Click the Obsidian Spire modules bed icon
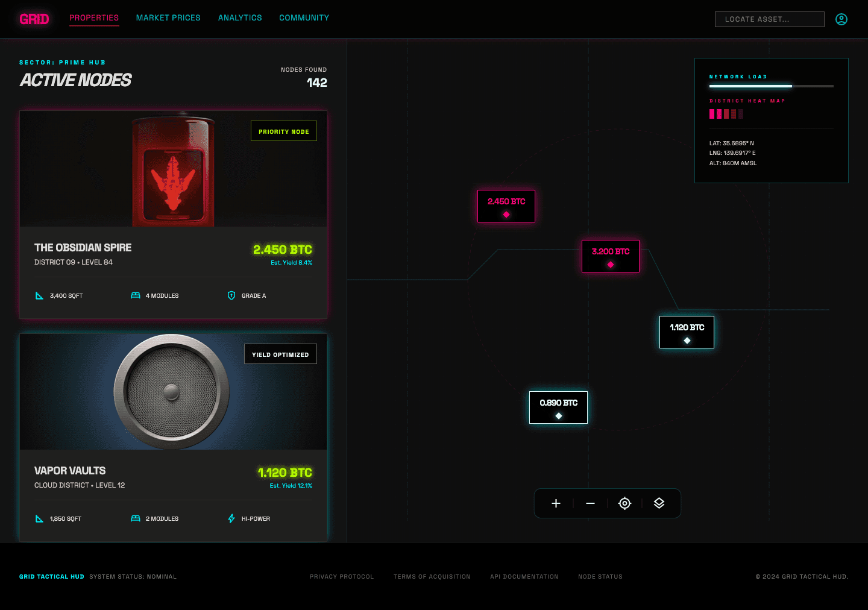The width and height of the screenshot is (868, 610). coord(136,295)
